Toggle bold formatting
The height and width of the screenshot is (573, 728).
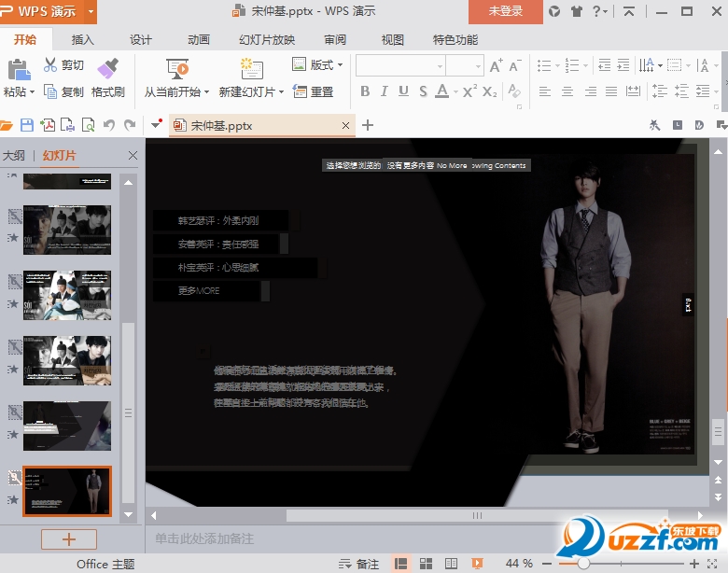(365, 91)
